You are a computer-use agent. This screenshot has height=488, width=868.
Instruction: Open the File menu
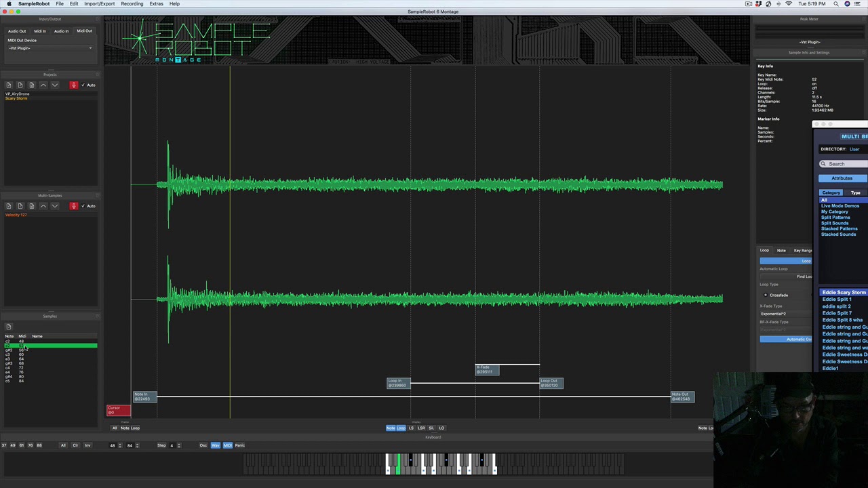(x=60, y=3)
